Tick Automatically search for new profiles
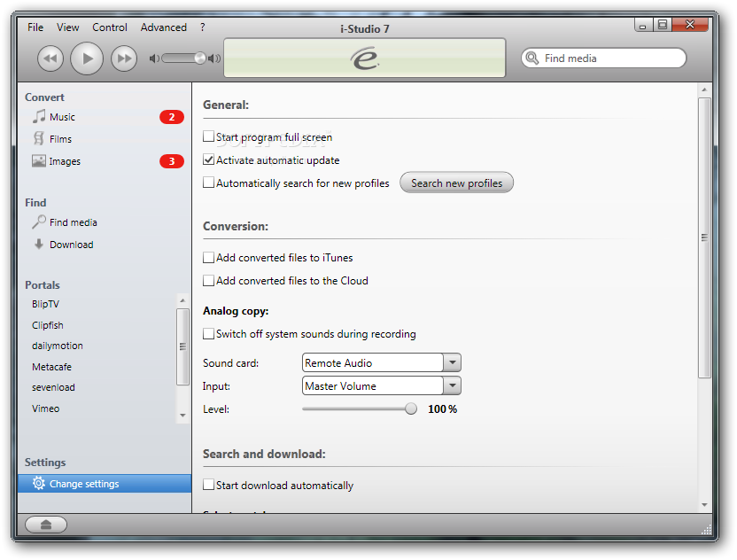 pos(208,183)
